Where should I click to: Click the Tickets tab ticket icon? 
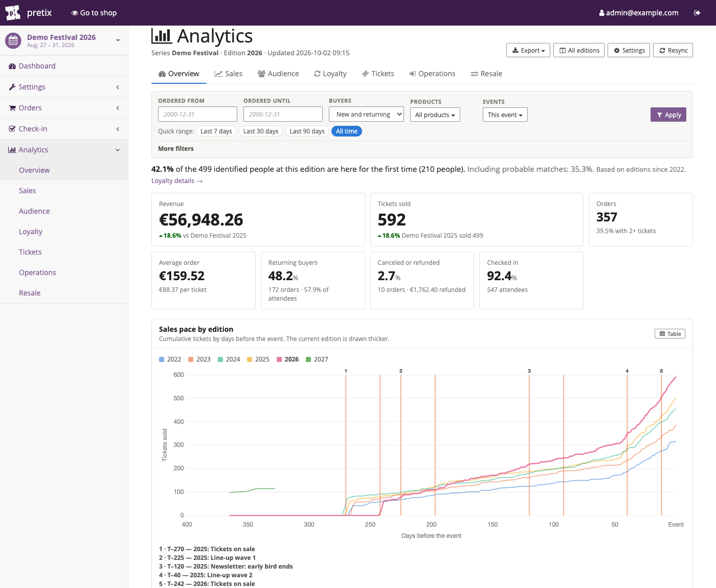point(366,74)
